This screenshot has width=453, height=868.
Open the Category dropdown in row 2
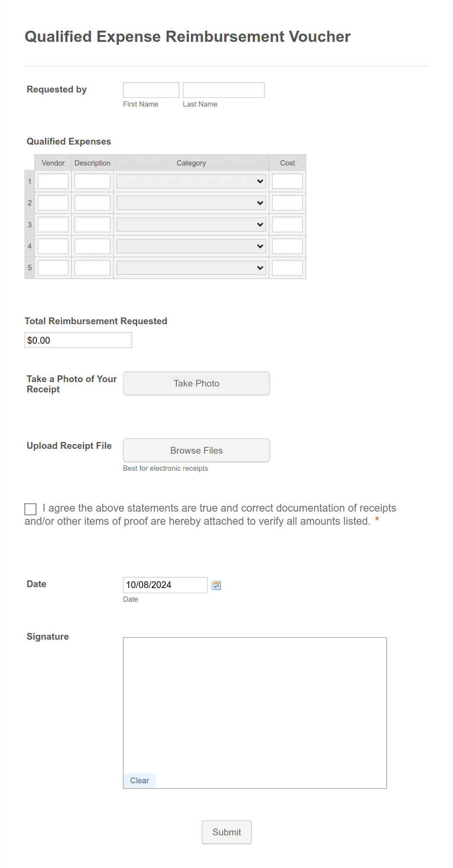tap(190, 203)
